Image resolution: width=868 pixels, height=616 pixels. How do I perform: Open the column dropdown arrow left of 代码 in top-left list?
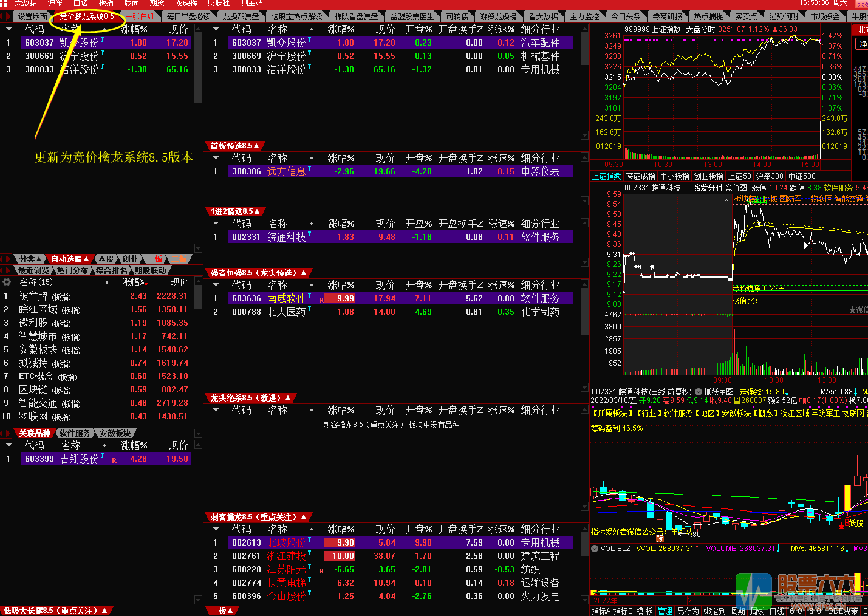pos(9,29)
